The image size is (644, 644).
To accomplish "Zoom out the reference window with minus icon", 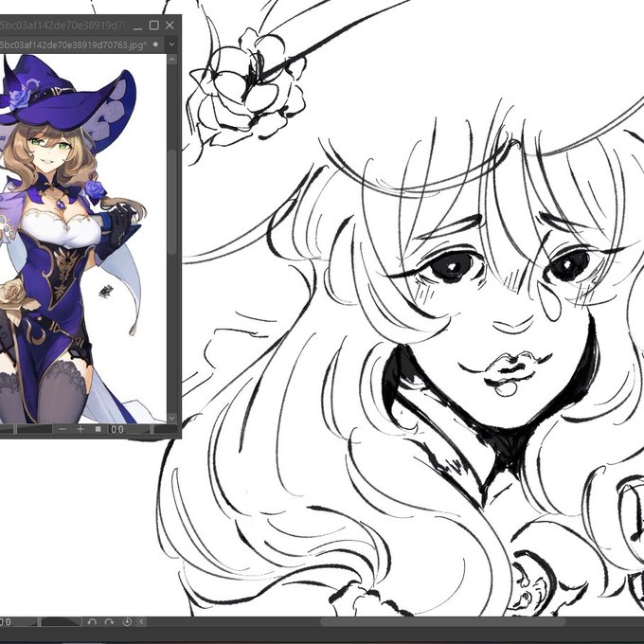I will coord(63,429).
